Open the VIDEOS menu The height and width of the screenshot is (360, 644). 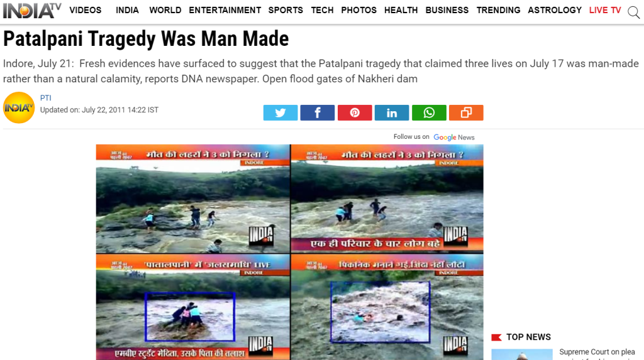coord(86,10)
